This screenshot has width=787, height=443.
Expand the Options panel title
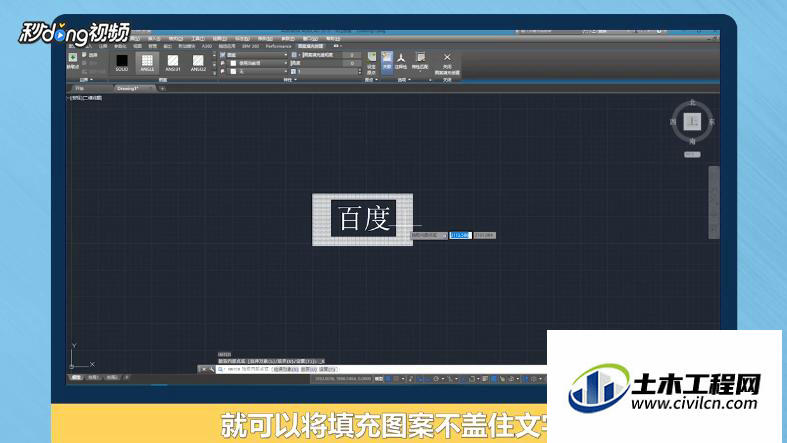(404, 80)
